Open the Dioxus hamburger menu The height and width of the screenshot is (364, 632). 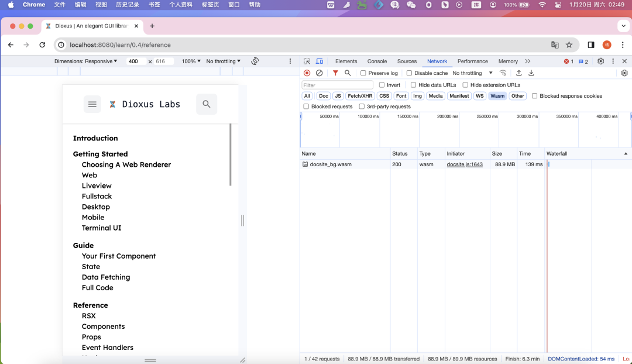[x=92, y=104]
